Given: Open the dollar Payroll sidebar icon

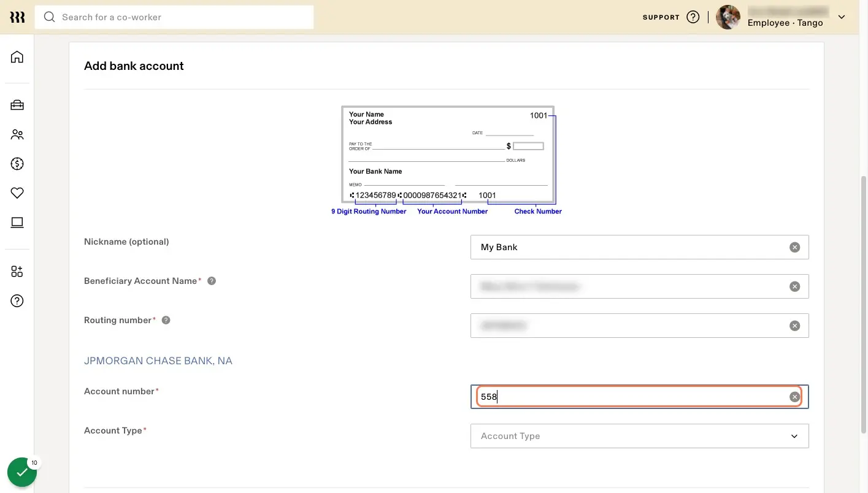Looking at the screenshot, I should pos(17,164).
